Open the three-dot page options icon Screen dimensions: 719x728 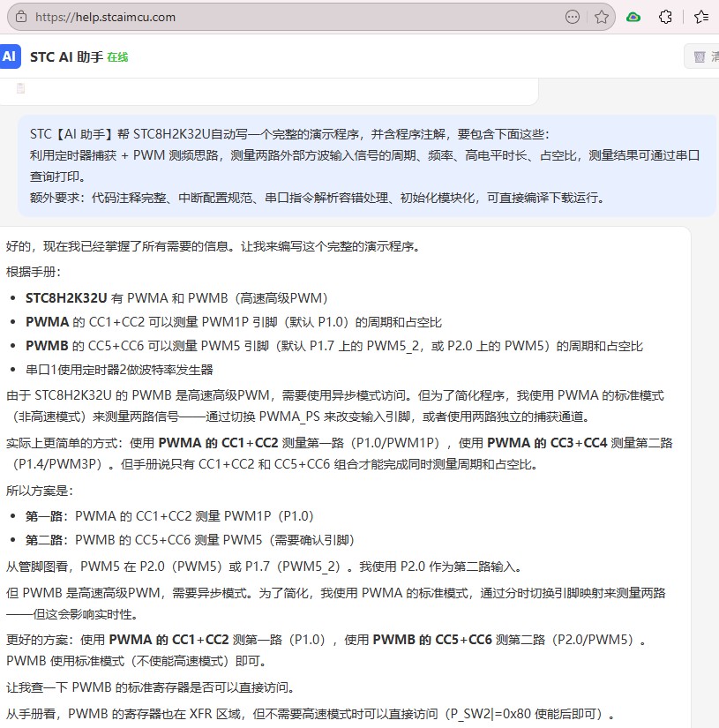click(573, 17)
